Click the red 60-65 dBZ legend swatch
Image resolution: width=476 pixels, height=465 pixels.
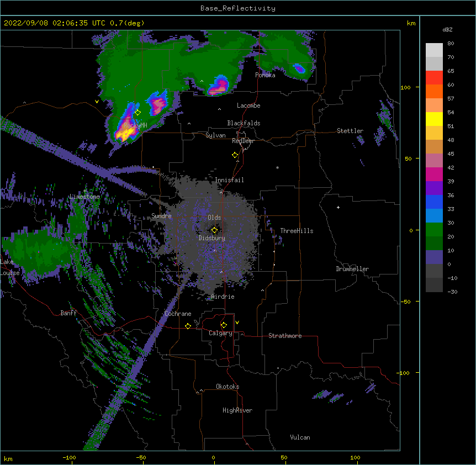click(x=434, y=78)
